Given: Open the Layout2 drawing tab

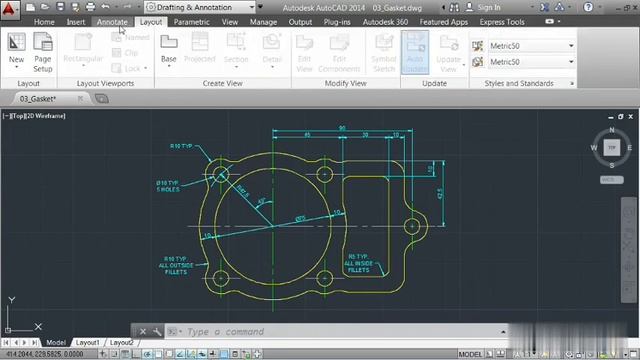Looking at the screenshot, I should [121, 342].
